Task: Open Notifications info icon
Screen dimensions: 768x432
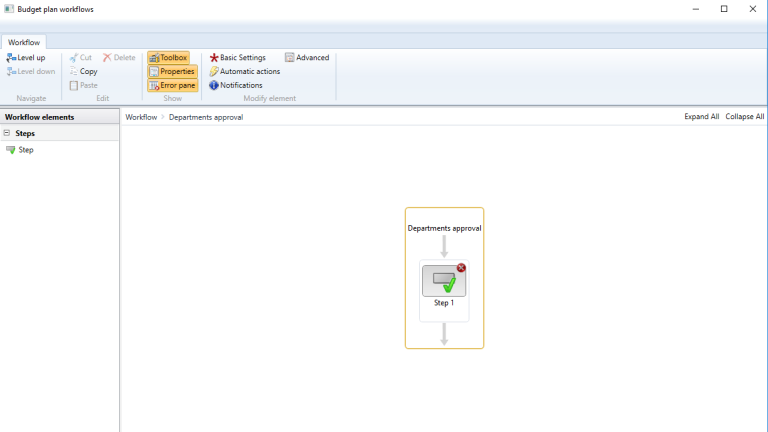Action: click(214, 86)
